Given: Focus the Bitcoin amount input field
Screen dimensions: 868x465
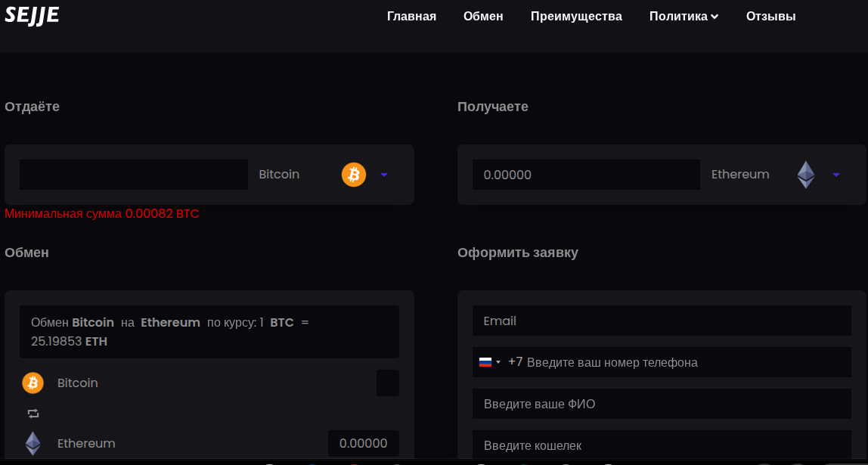Looking at the screenshot, I should pyautogui.click(x=134, y=175).
